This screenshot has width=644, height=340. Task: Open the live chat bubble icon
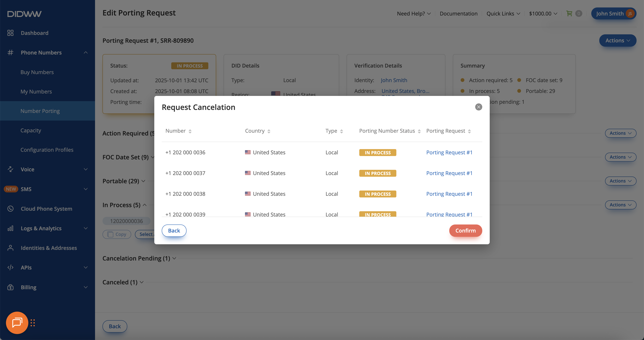point(17,322)
